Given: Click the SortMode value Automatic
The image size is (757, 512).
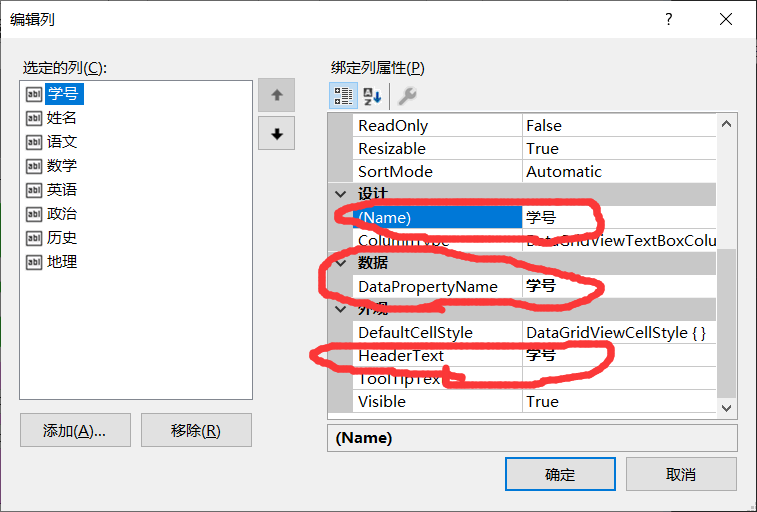Looking at the screenshot, I should 619,172.
